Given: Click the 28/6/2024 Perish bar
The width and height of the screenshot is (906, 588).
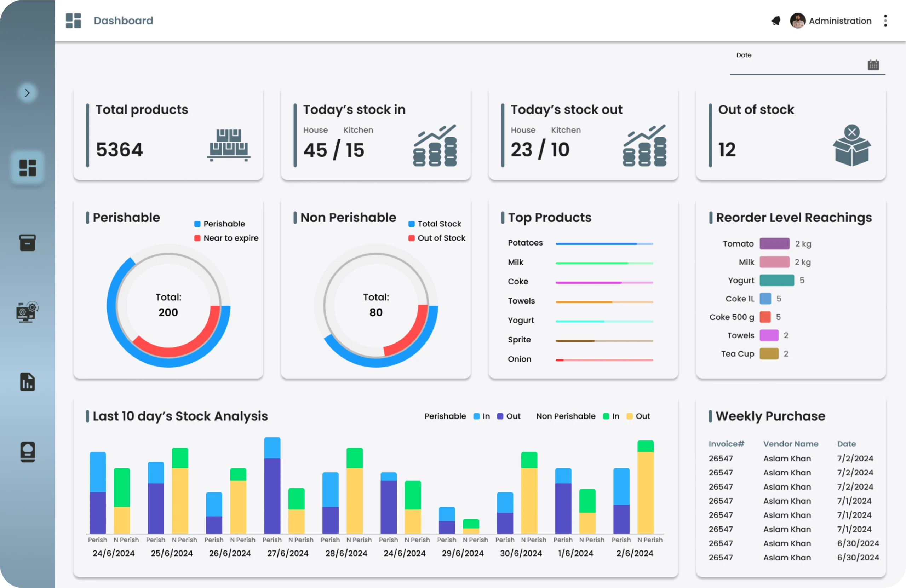Looking at the screenshot, I should point(331,503).
